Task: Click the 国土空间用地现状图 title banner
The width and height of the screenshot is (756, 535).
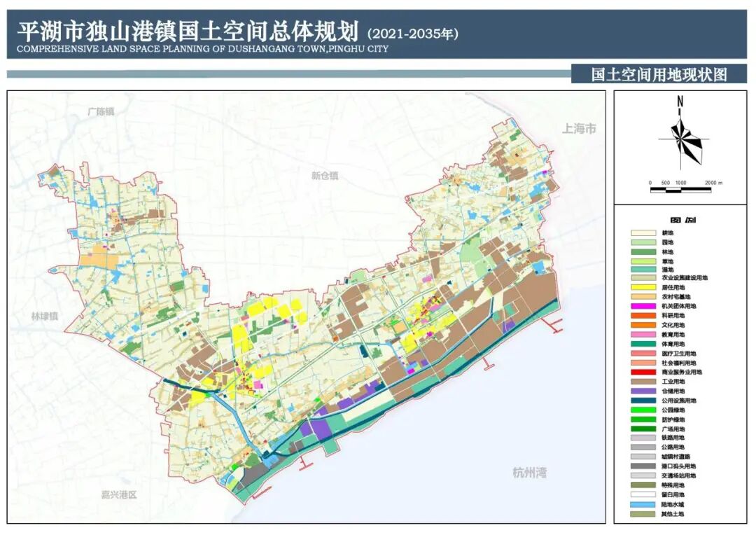Action: pos(659,74)
